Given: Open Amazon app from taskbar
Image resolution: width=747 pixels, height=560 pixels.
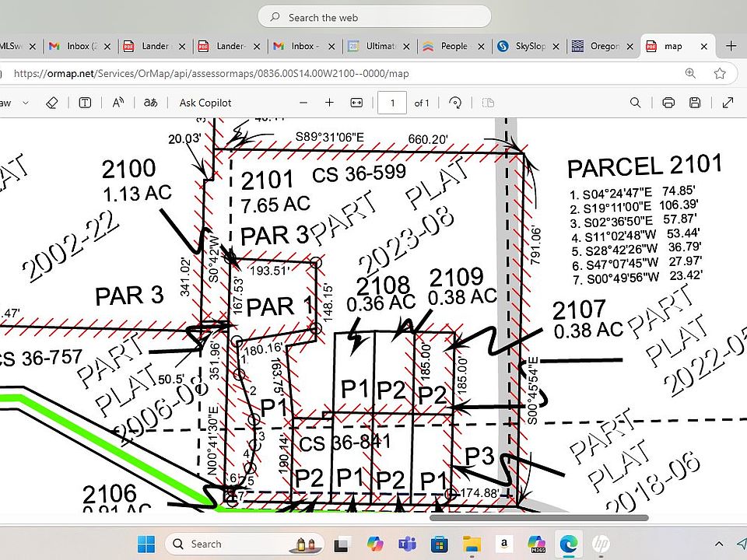Looking at the screenshot, I should [504, 544].
